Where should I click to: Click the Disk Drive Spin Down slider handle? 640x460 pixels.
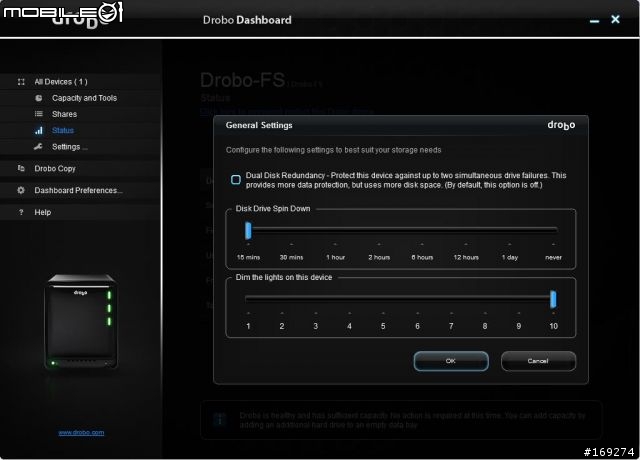pyautogui.click(x=248, y=231)
